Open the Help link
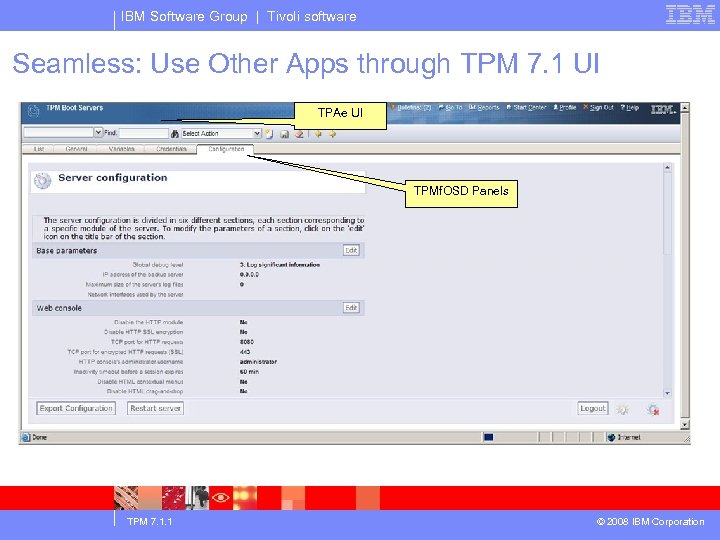Screen dimensions: 720x540 [630, 107]
